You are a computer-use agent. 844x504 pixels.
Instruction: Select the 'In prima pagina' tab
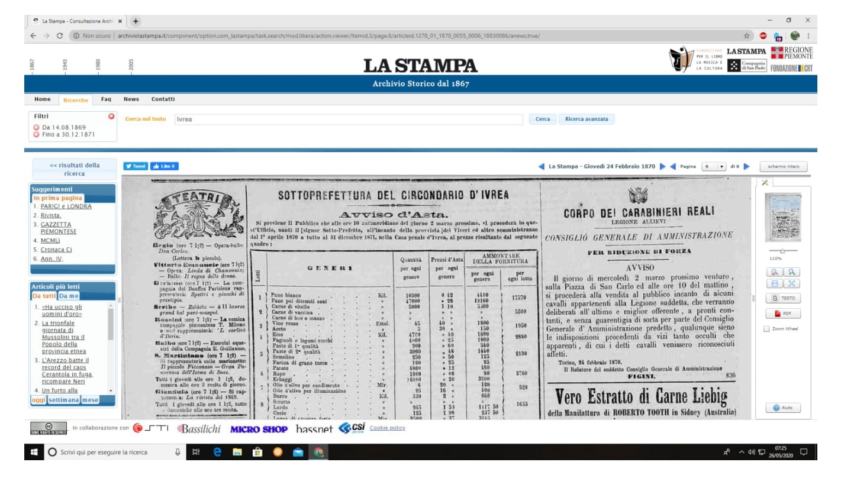point(58,198)
